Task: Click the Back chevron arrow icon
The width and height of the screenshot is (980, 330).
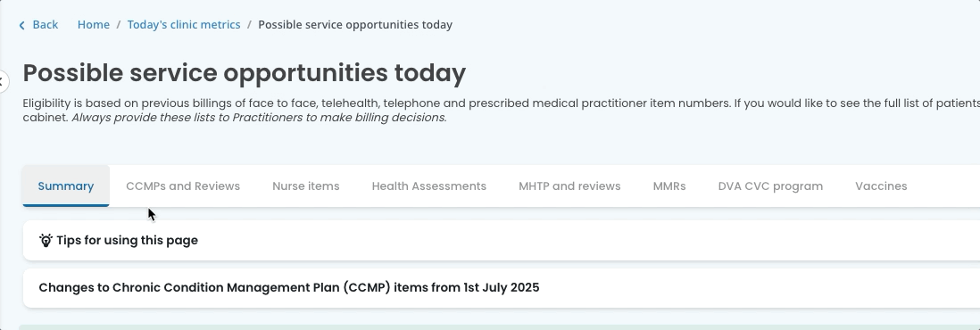Action: pos(22,25)
